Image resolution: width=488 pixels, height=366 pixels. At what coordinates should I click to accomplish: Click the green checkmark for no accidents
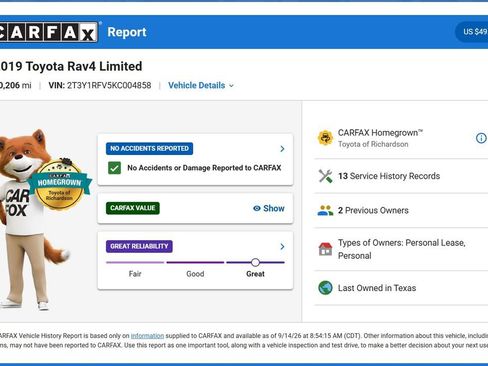(x=114, y=168)
